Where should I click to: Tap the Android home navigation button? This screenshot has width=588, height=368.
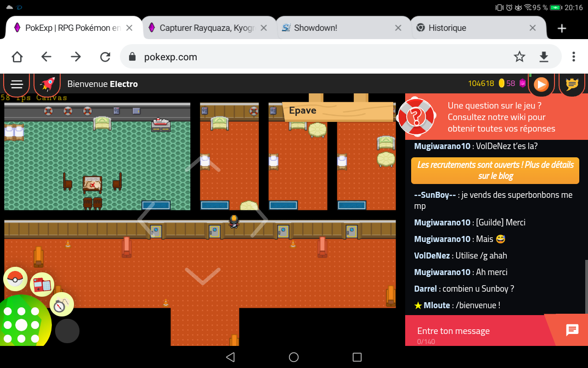pos(294,357)
